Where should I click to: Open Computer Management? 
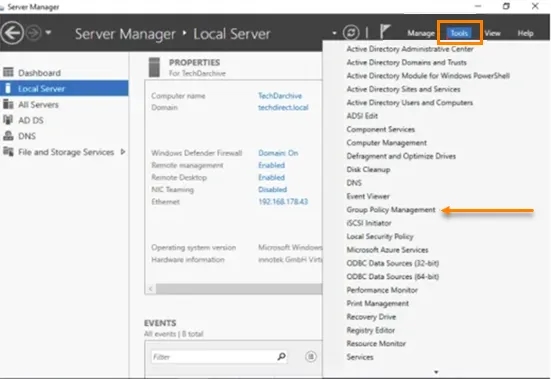387,143
